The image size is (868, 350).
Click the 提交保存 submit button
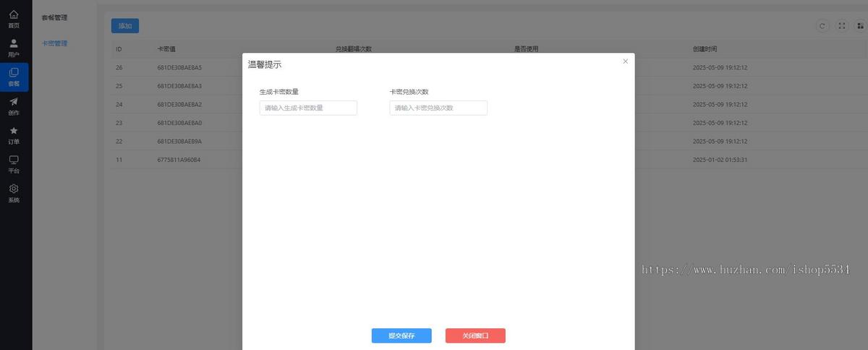401,336
